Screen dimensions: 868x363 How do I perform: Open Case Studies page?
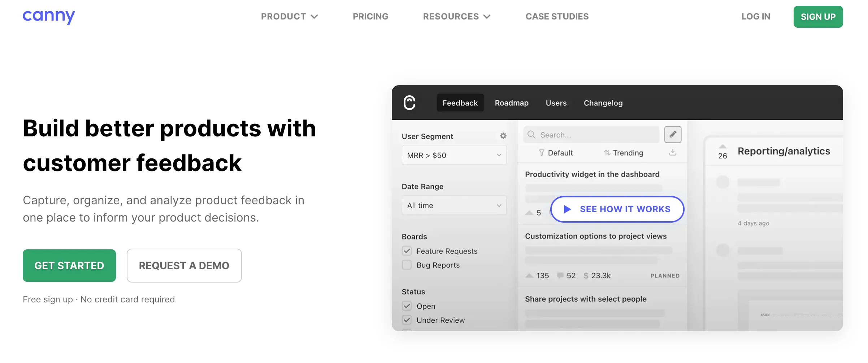point(557,17)
